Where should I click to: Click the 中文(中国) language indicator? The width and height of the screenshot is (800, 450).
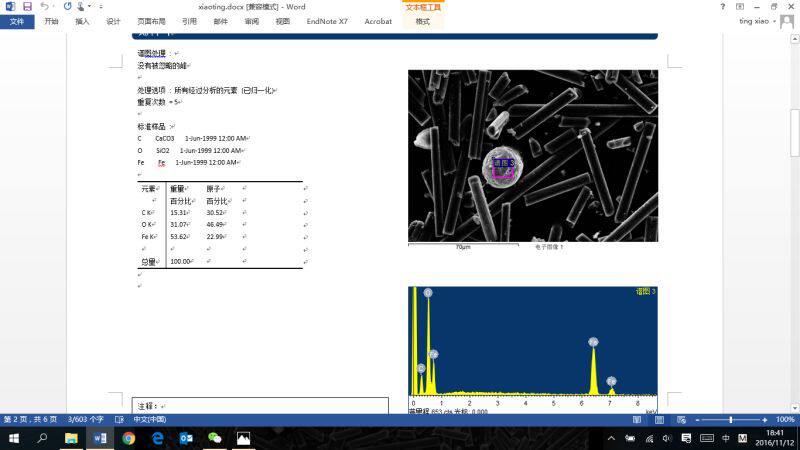150,419
